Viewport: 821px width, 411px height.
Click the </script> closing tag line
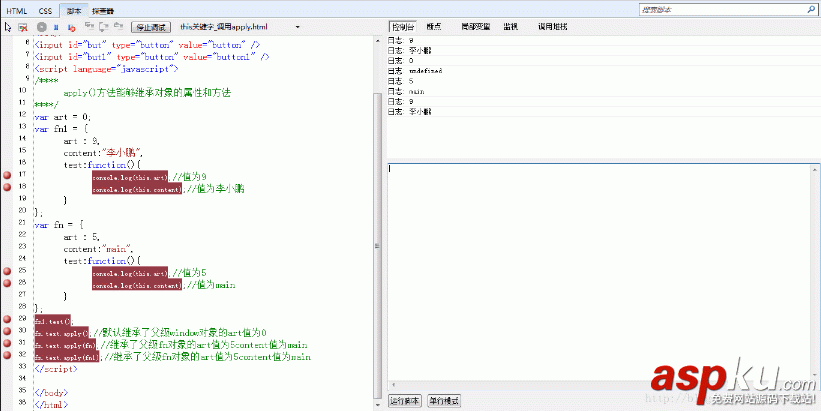56,369
